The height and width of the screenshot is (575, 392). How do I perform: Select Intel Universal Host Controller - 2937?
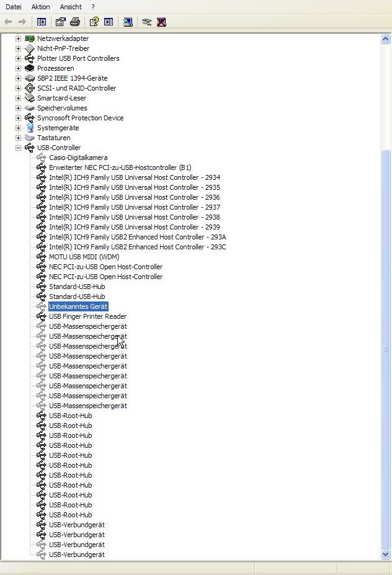135,207
